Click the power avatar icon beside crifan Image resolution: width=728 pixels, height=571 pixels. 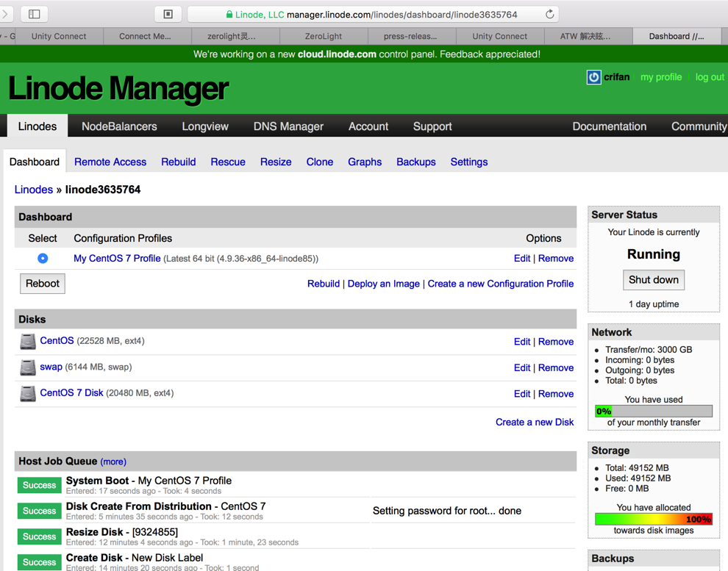pos(594,77)
